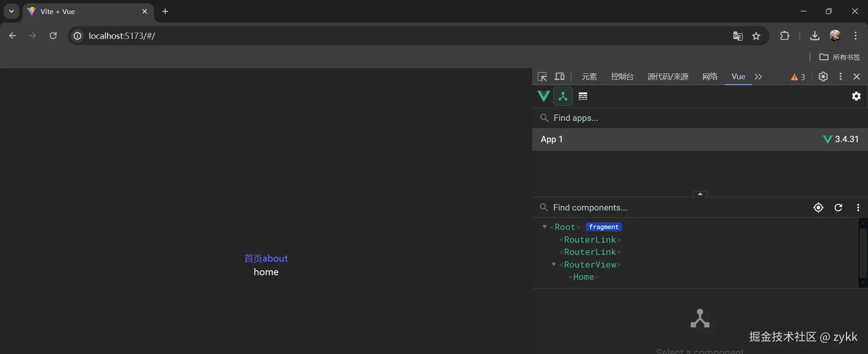Refresh the component tree
868x354 pixels.
point(838,207)
